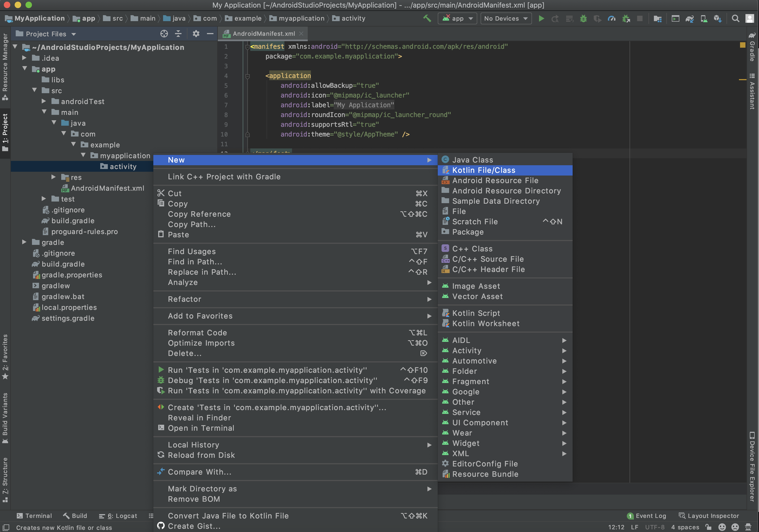Click the green Run app button
This screenshot has height=532, width=759.
(541, 18)
